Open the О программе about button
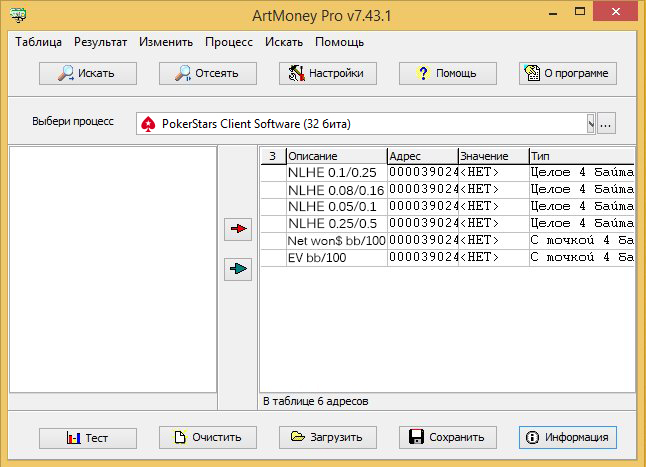This screenshot has height=467, width=646. pyautogui.click(x=568, y=73)
